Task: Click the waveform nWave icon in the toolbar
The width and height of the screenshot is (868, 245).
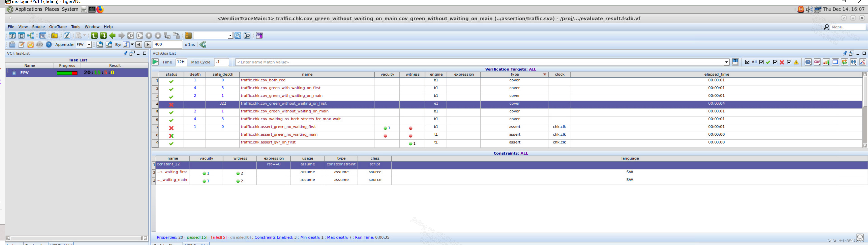Action: point(12,35)
